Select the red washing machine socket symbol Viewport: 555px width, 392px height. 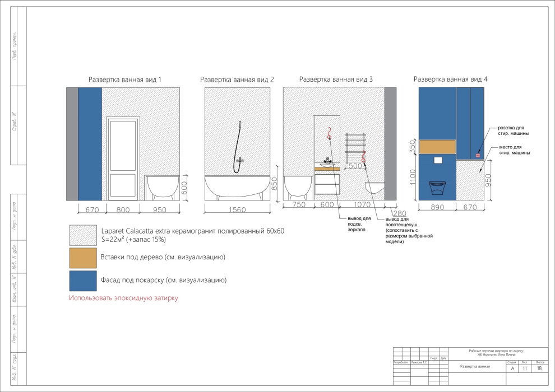tap(478, 155)
